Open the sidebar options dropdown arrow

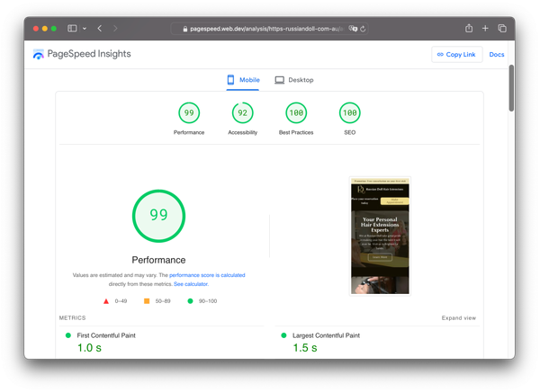coord(85,29)
